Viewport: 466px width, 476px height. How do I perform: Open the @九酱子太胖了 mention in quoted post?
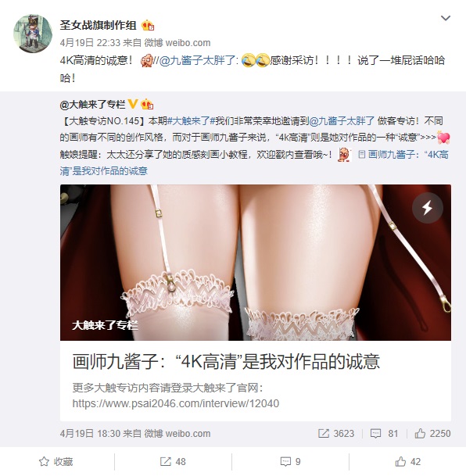342,121
